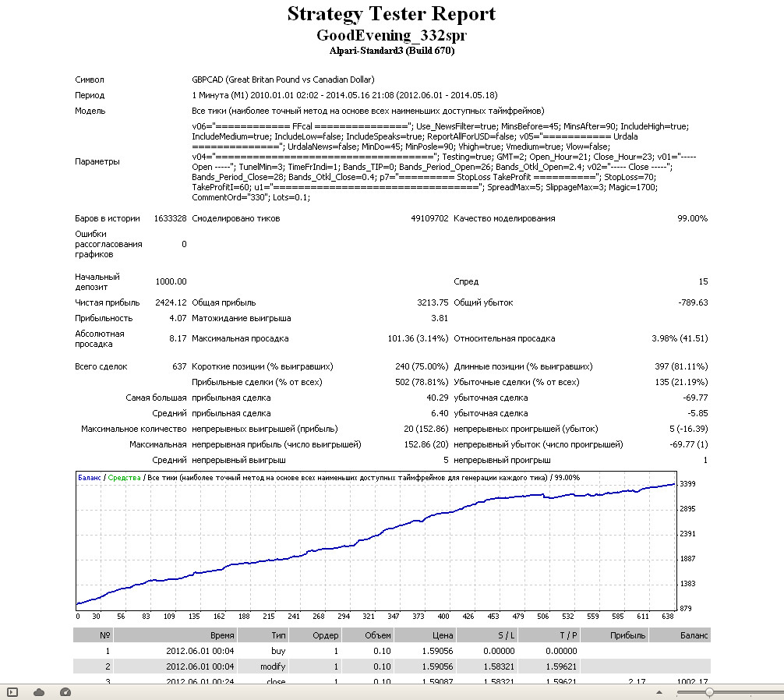Click the cloud icon in bottom bar
Screen dimensions: 784x700
click(38, 692)
